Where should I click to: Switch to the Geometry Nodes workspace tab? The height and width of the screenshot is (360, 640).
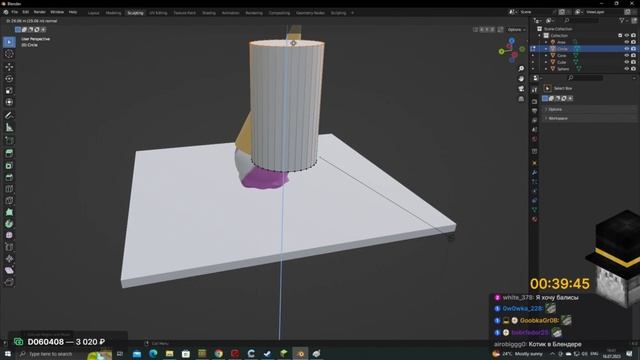click(310, 13)
